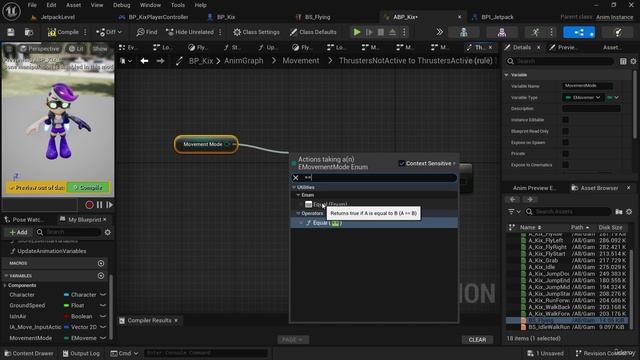Start Play in editor
The image size is (640, 360).
click(x=357, y=32)
